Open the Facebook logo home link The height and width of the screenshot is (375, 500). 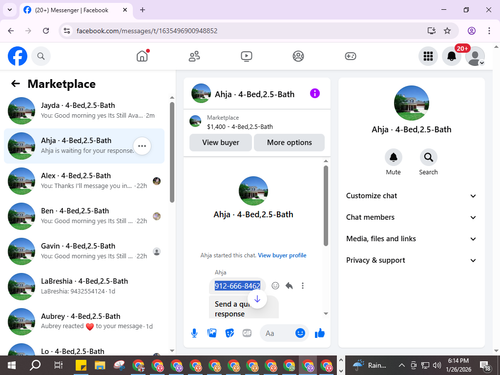tap(17, 56)
